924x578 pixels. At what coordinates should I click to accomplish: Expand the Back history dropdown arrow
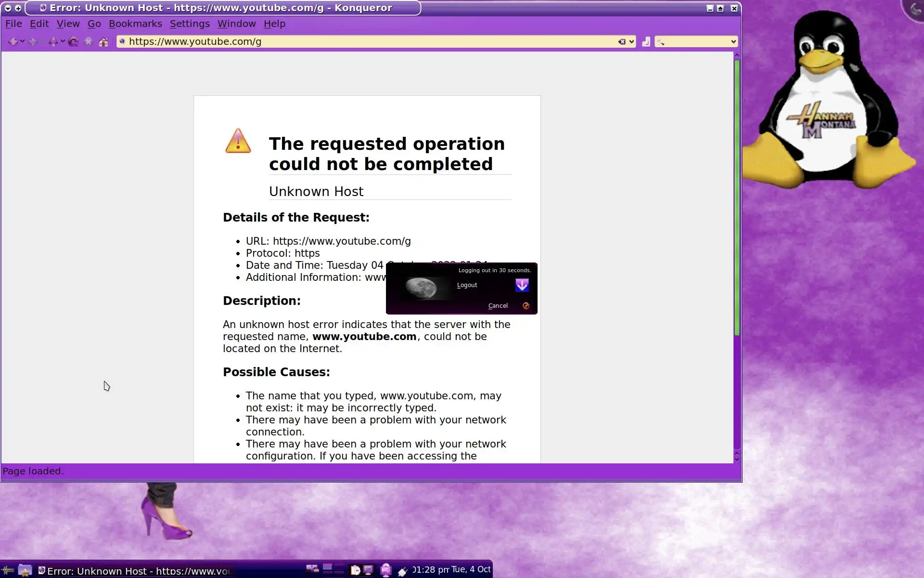(22, 42)
